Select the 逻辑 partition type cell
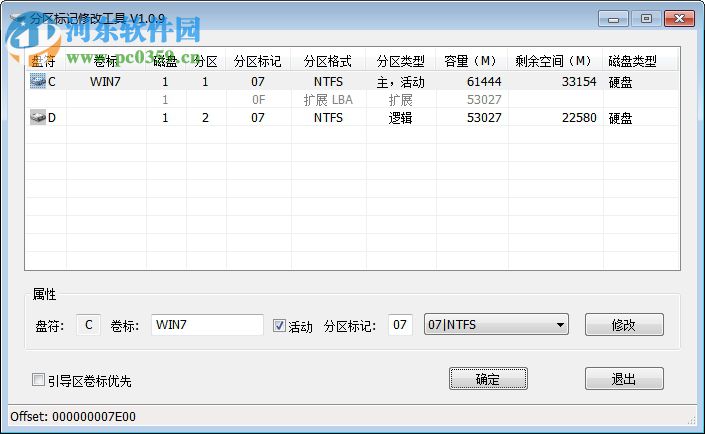Screen dimensions: 705x434 pyautogui.click(x=401, y=118)
